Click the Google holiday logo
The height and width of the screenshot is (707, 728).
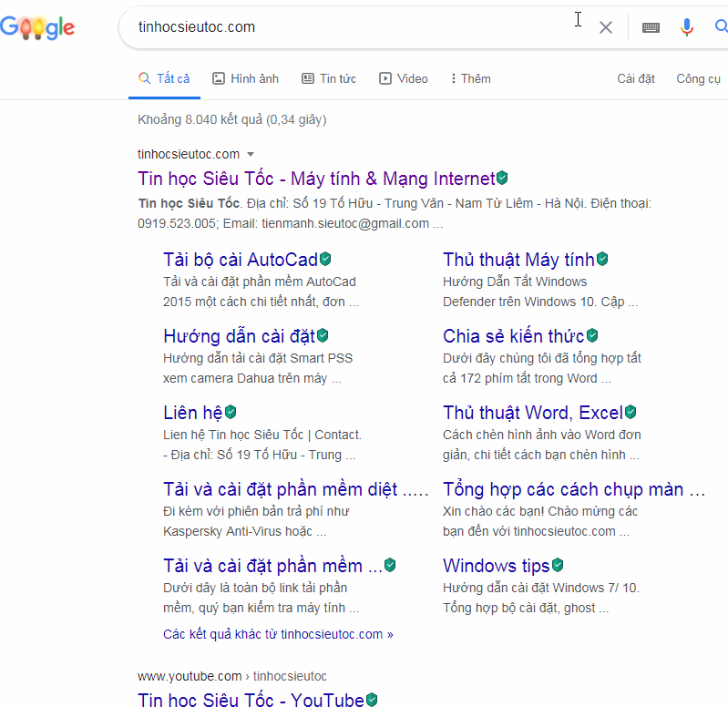click(37, 27)
